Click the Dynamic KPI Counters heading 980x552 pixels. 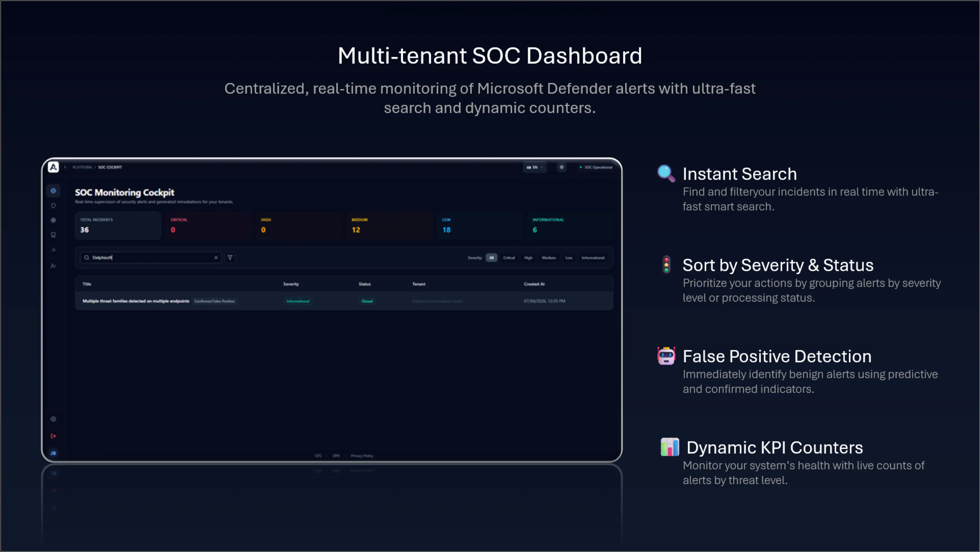tap(775, 448)
